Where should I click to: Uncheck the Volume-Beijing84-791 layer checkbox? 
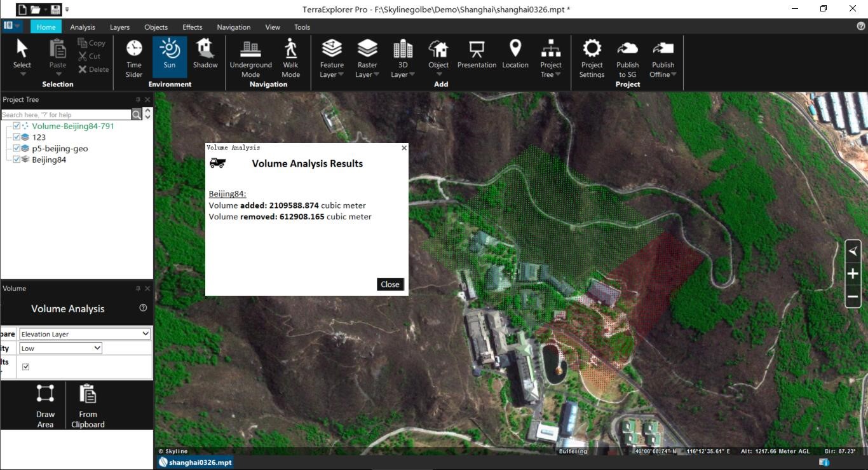pos(17,126)
